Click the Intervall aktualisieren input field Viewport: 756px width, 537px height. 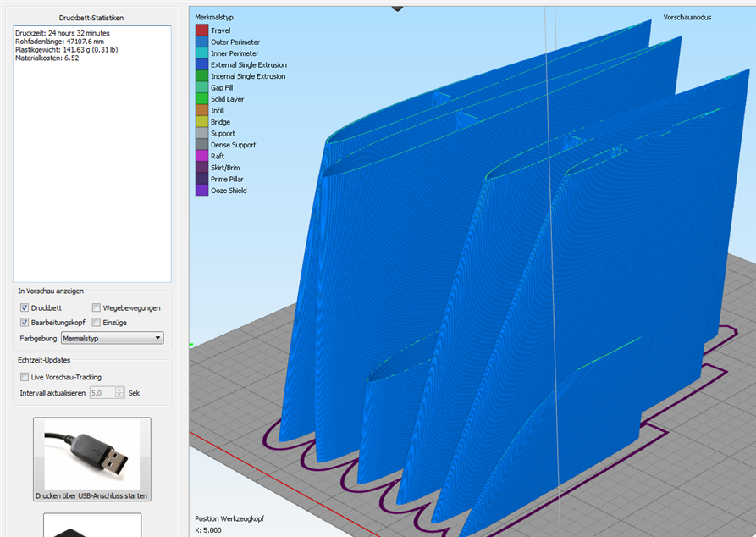coord(102,393)
